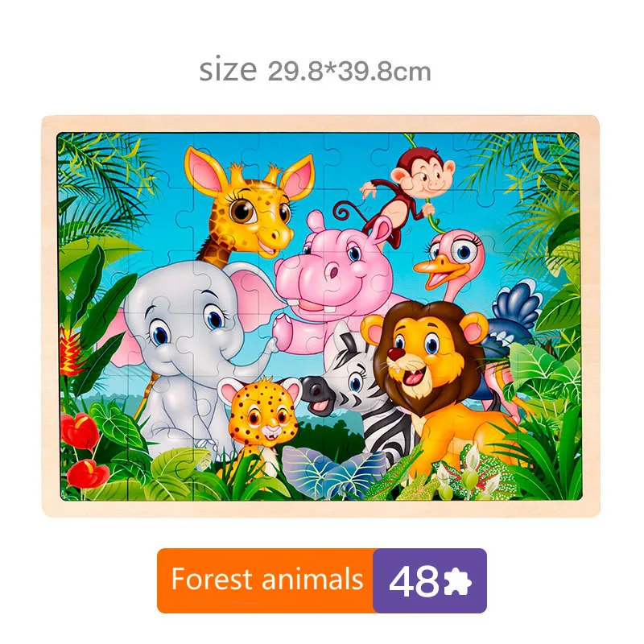
Task: Click the size 29.8*39.8cm text
Action: pos(315,71)
